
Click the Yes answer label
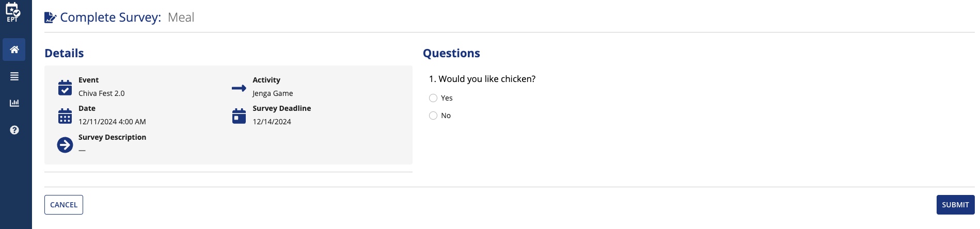coord(447,98)
